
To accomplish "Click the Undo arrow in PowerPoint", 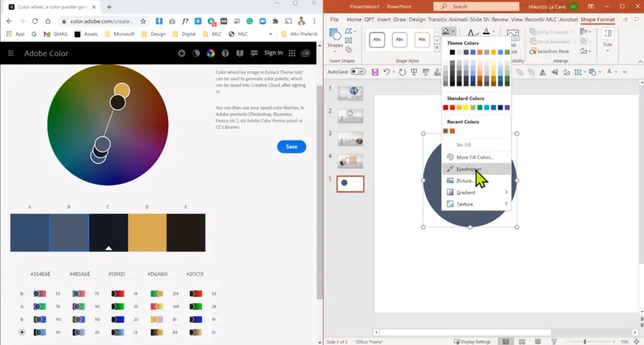I will [387, 72].
